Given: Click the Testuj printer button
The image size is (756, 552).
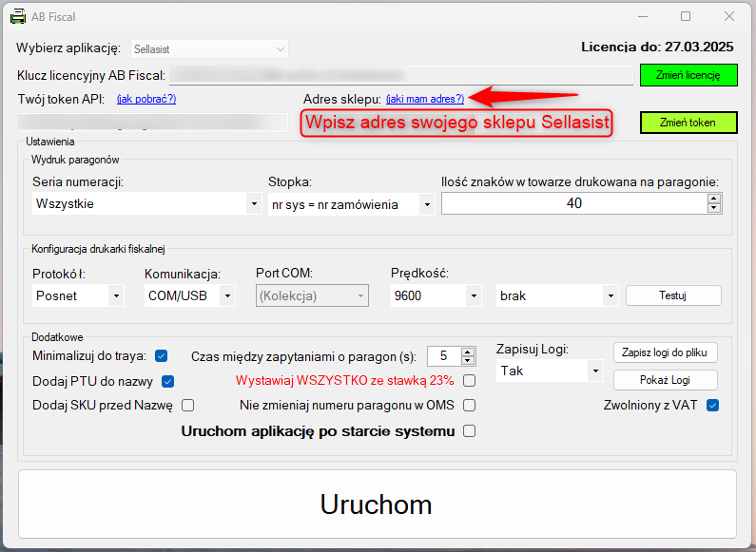Looking at the screenshot, I should tap(672, 295).
